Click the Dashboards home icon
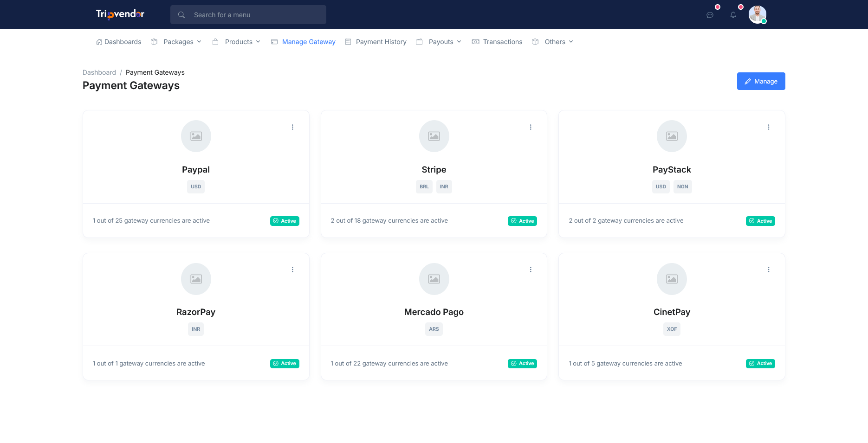The height and width of the screenshot is (443, 868). (x=99, y=42)
